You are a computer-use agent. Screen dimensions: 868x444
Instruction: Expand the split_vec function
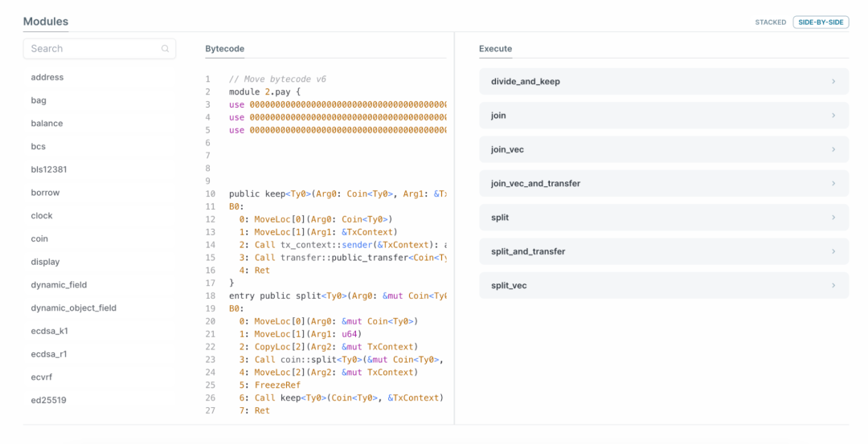663,286
